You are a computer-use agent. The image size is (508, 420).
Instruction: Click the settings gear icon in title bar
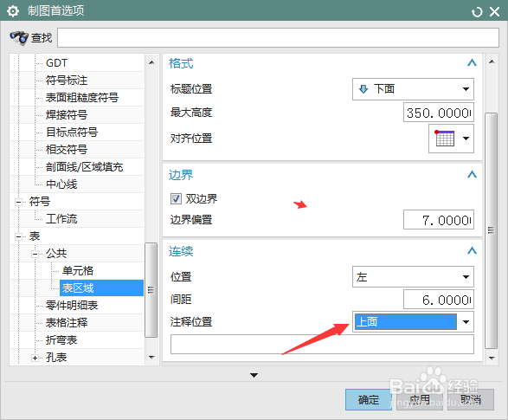click(13, 11)
